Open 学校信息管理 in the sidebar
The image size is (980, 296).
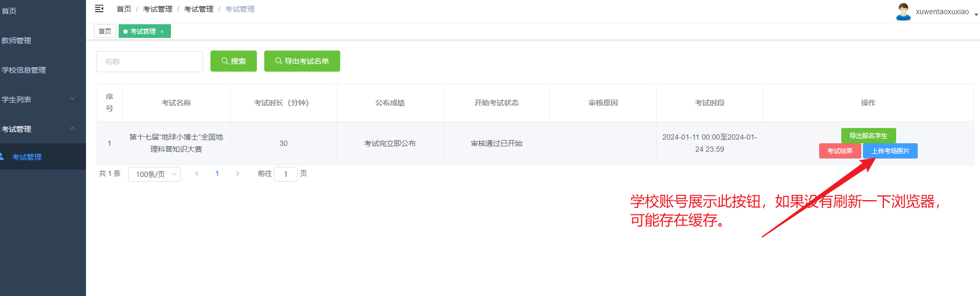pos(43,70)
